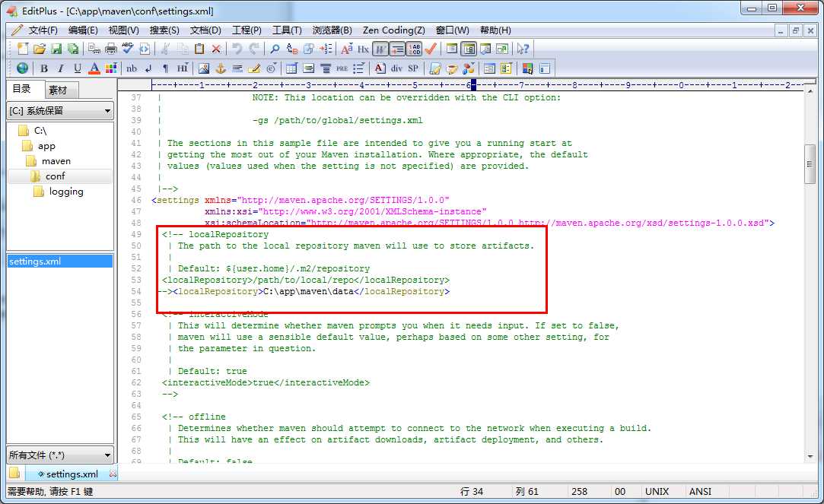
Task: Toggle line numbers 1AB 2CD button
Action: (x=414, y=49)
